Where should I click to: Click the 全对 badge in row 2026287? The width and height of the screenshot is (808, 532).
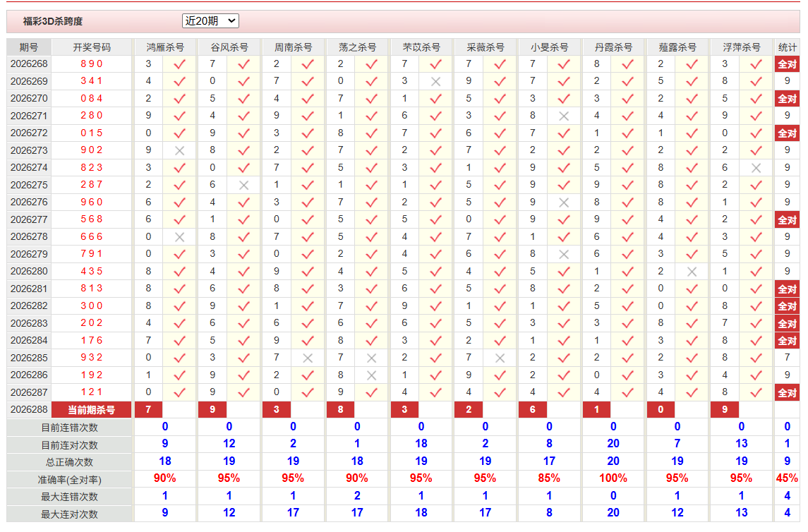pyautogui.click(x=787, y=392)
